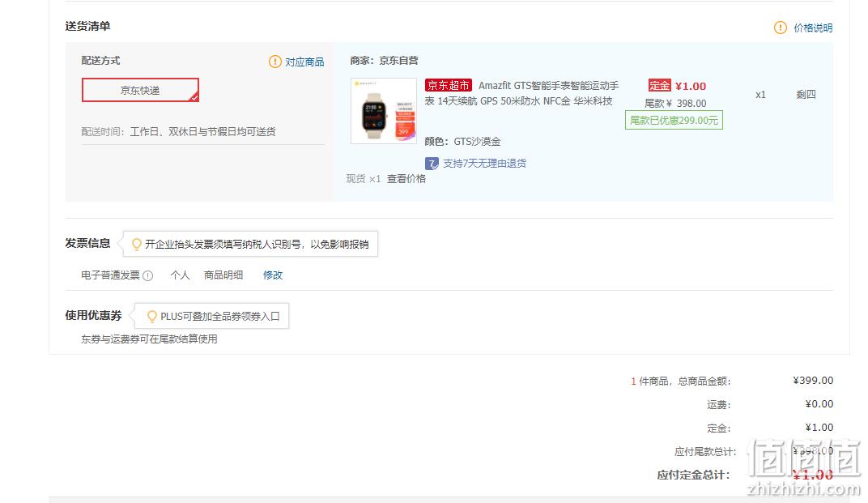Image resolution: width=868 pixels, height=503 pixels.
Task: Click the 剩四 stock text
Action: [x=806, y=95]
